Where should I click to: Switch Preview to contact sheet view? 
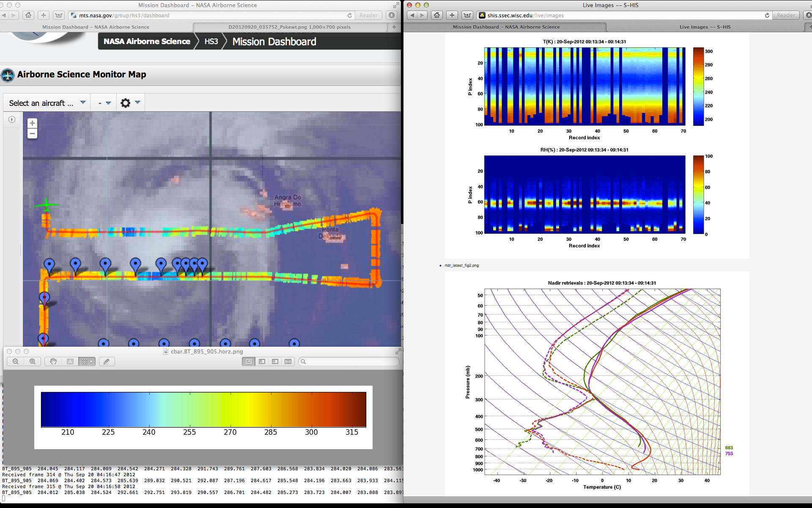click(x=288, y=362)
